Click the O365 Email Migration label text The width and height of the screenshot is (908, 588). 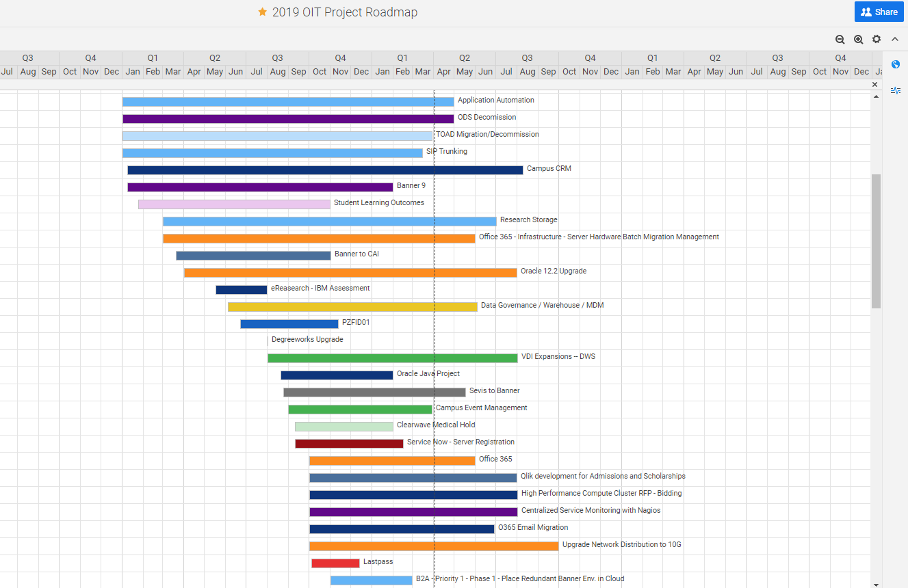533,527
